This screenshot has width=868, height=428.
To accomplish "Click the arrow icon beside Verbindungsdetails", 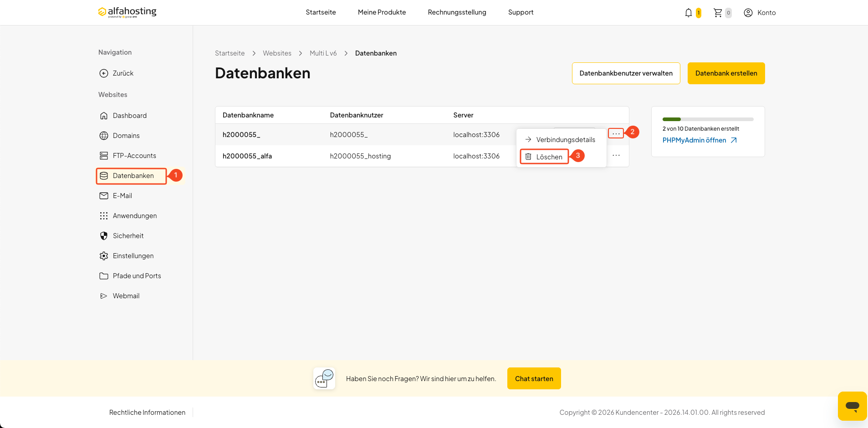I will coord(528,139).
